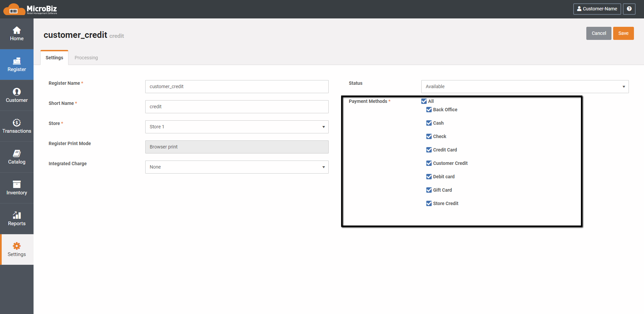Click the Short Name input field

pos(237,107)
